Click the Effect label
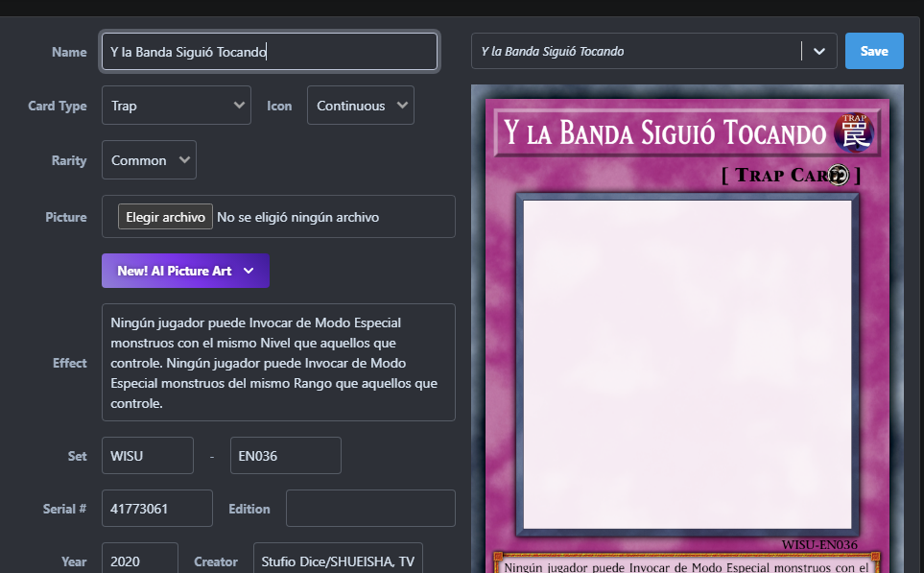This screenshot has height=573, width=924. coord(69,363)
